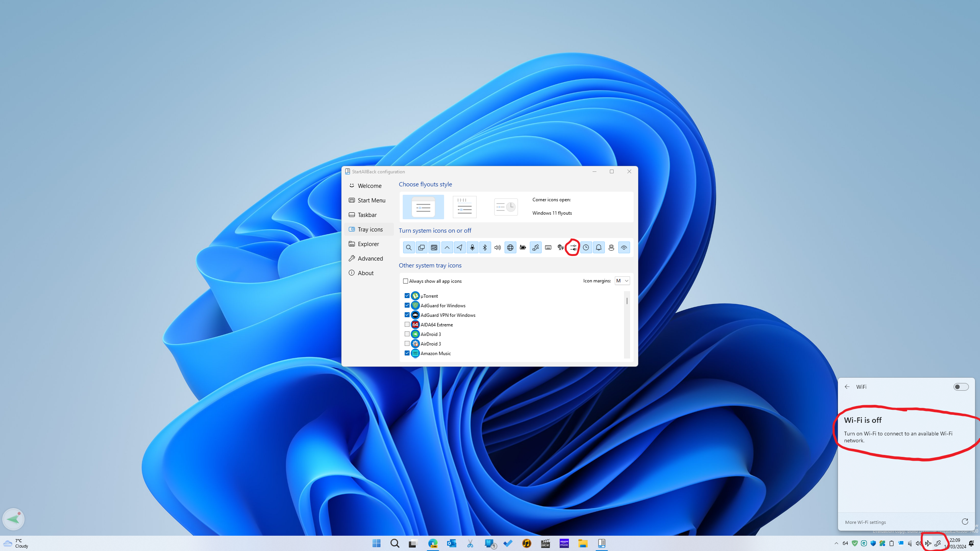The width and height of the screenshot is (980, 551).
Task: Open More Wi-Fi settings link
Action: (865, 522)
